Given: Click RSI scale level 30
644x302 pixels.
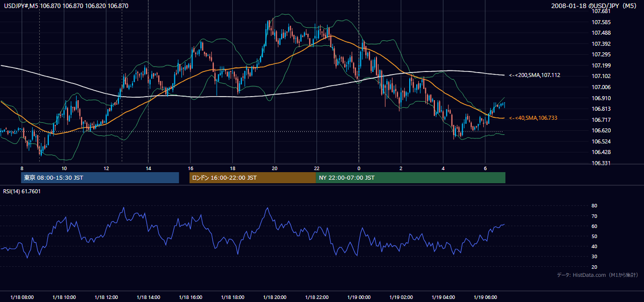Looking at the screenshot, I should coord(594,256).
